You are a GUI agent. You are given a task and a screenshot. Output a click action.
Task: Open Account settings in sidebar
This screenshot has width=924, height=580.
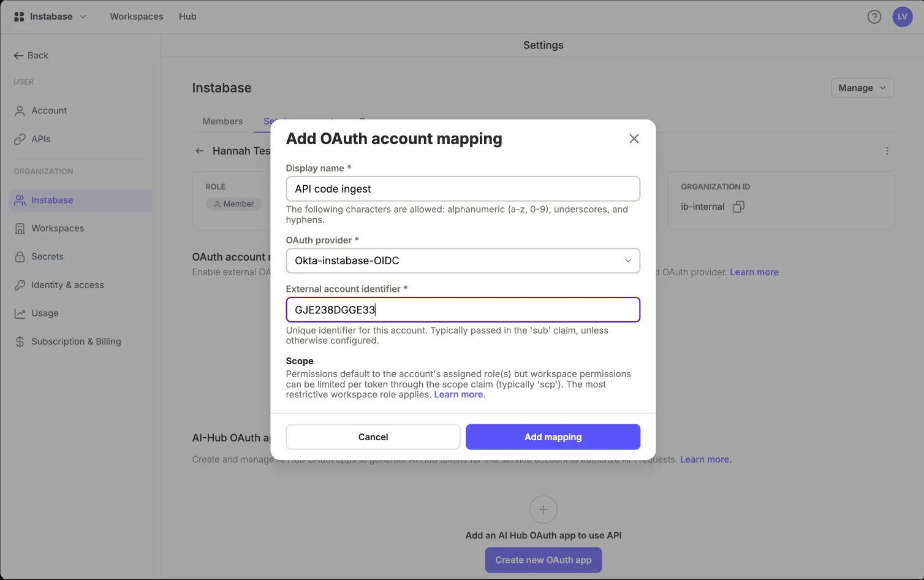[x=80, y=110]
